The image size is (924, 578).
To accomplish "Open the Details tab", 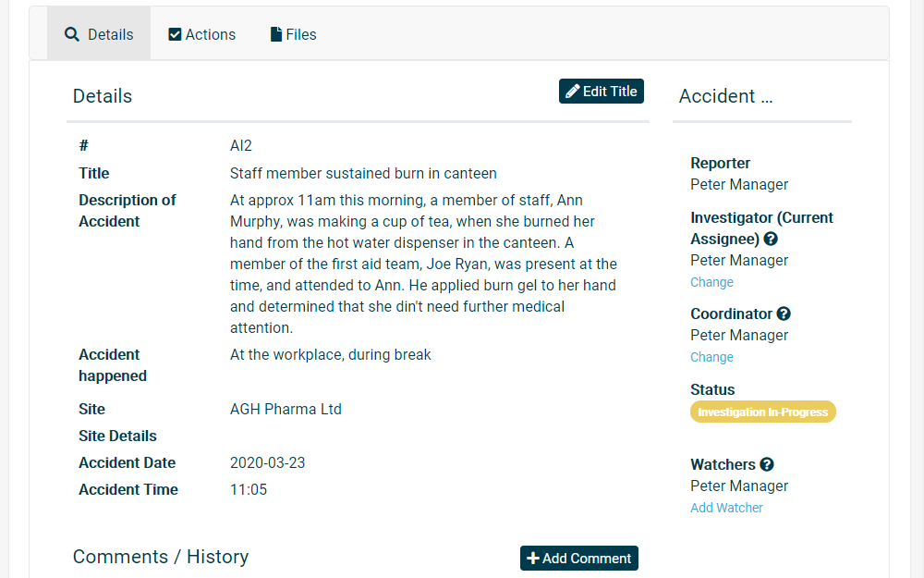I will point(99,34).
